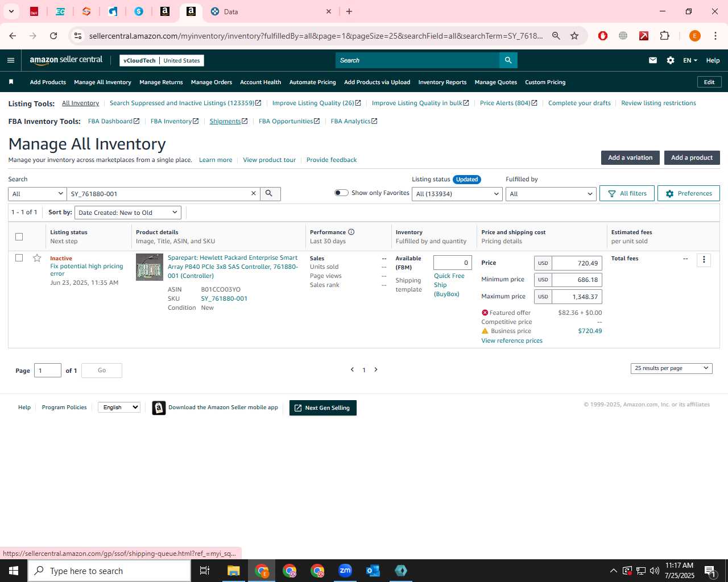Click the available quantity field

pyautogui.click(x=453, y=263)
